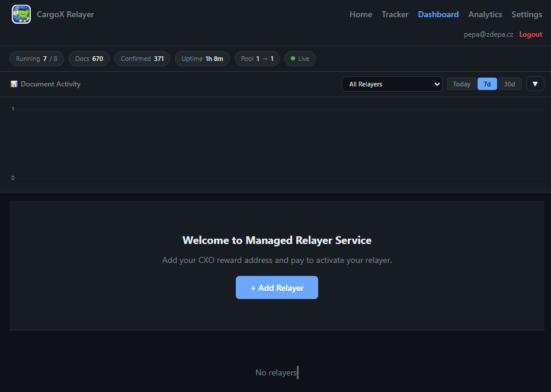Navigate to the Analytics tab
Image resolution: width=551 pixels, height=392 pixels.
[485, 14]
